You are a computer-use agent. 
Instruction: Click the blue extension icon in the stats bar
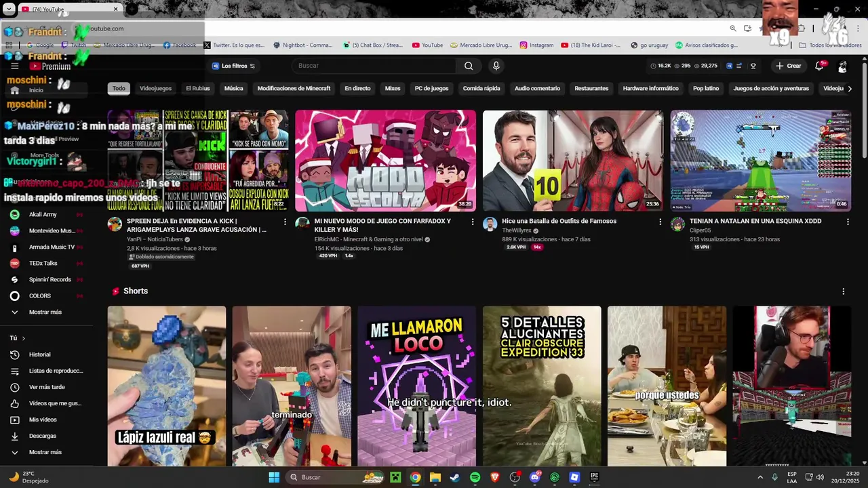pos(730,66)
